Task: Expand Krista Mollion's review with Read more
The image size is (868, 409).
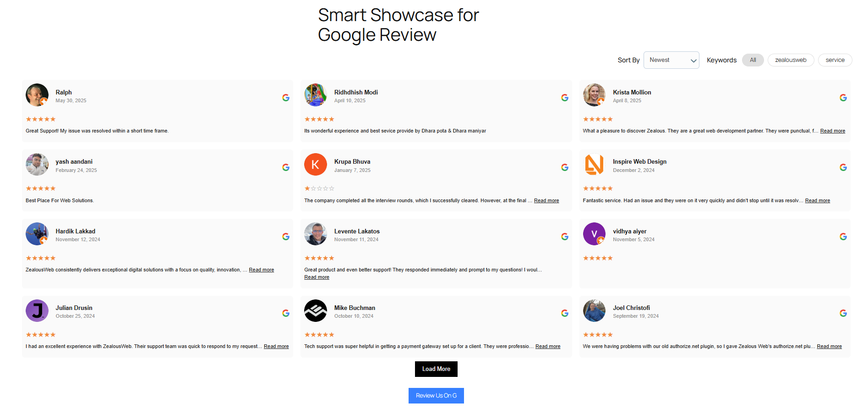Action: pyautogui.click(x=832, y=131)
